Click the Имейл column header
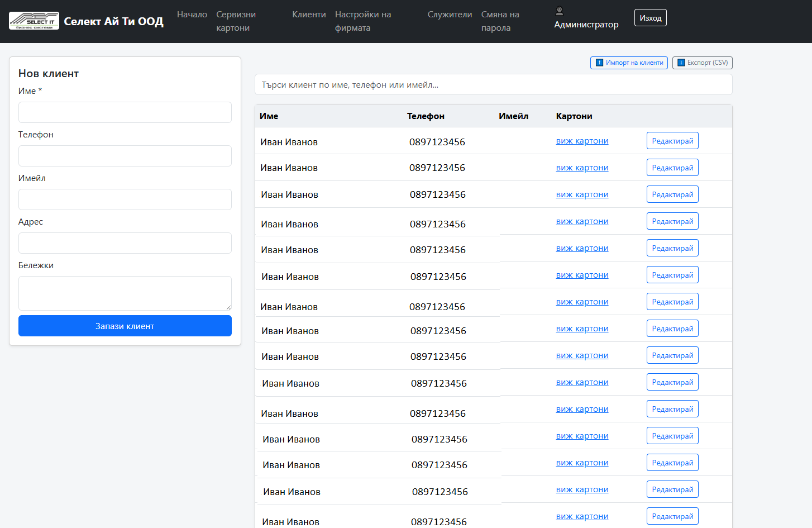 [513, 116]
